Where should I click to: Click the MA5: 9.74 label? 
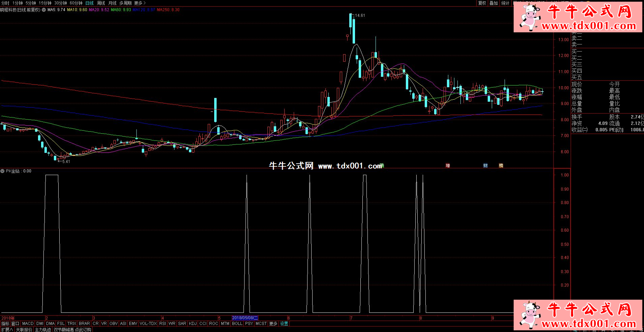(56, 10)
